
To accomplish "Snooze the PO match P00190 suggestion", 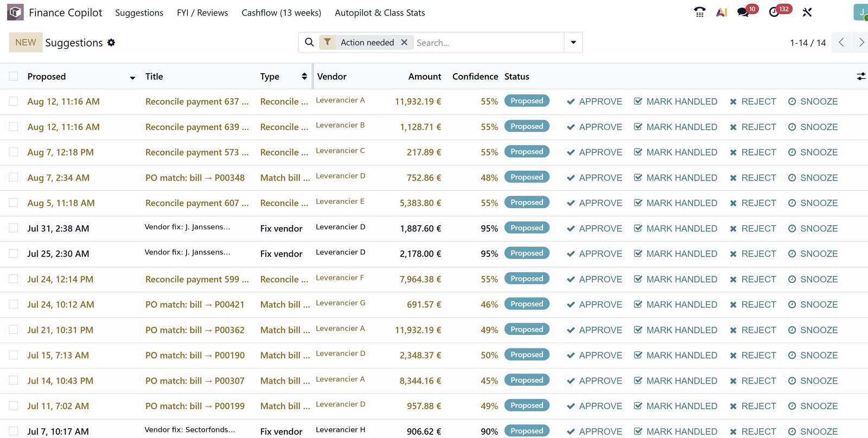I will [813, 355].
